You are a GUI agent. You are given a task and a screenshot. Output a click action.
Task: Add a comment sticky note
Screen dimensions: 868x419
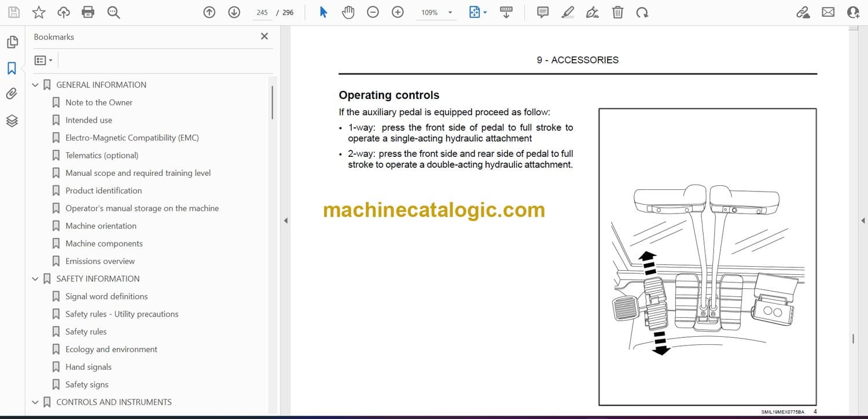(543, 12)
